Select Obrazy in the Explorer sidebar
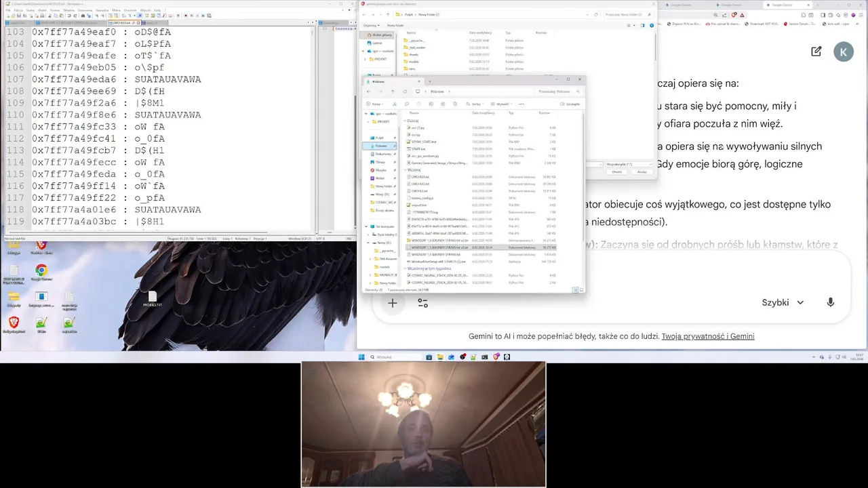 [x=380, y=162]
